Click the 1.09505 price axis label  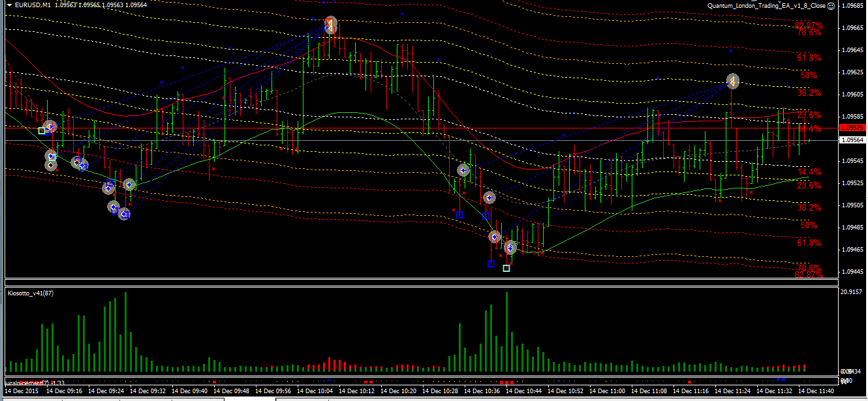click(853, 205)
